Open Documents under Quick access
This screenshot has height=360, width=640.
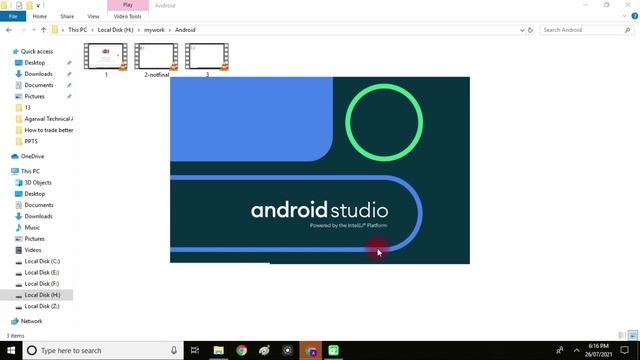pos(39,85)
